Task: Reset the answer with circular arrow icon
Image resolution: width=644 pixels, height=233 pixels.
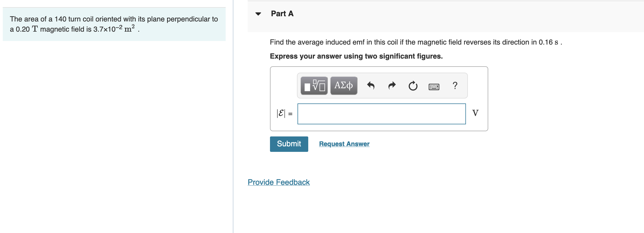Action: click(413, 86)
